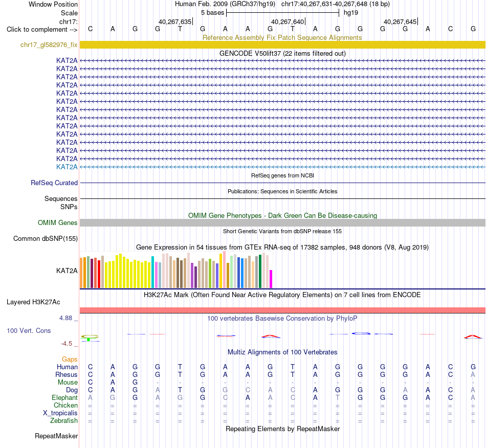Select the 'Mouse' species row label
This screenshot has height=448, width=486.
(x=68, y=383)
